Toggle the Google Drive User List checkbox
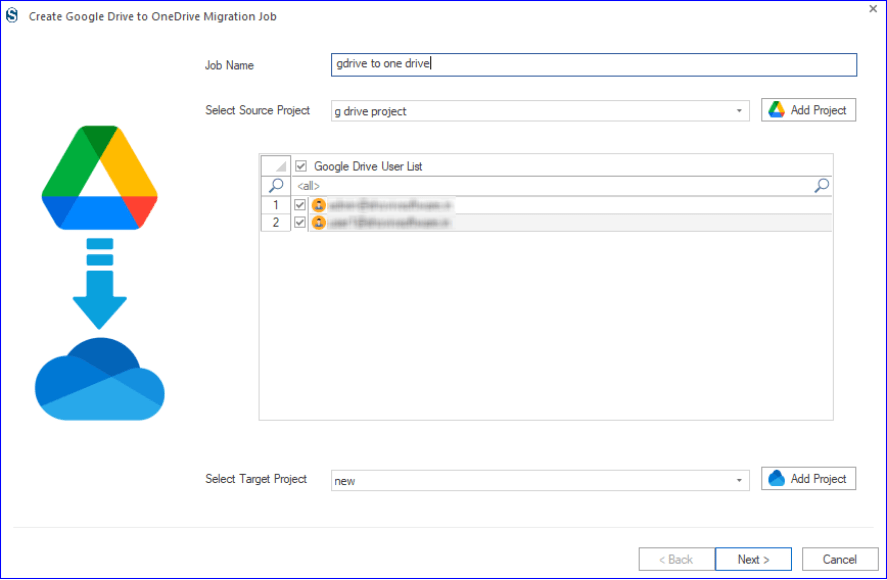This screenshot has width=887, height=580. point(301,166)
